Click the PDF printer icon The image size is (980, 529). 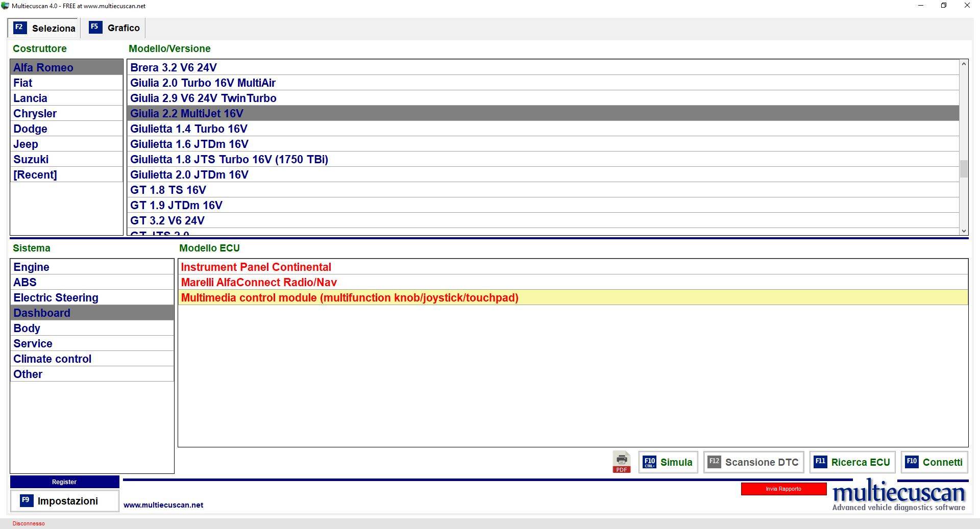click(x=622, y=462)
